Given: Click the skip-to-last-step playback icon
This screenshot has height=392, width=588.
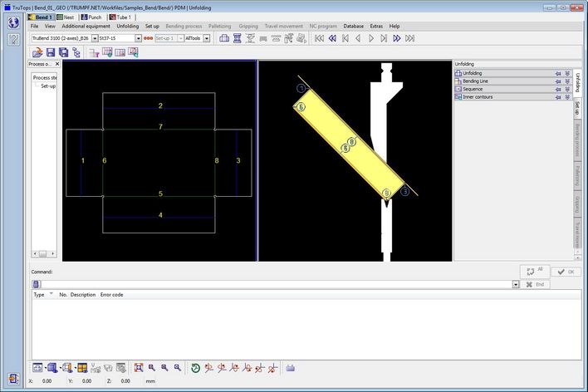Looking at the screenshot, I should point(409,38).
